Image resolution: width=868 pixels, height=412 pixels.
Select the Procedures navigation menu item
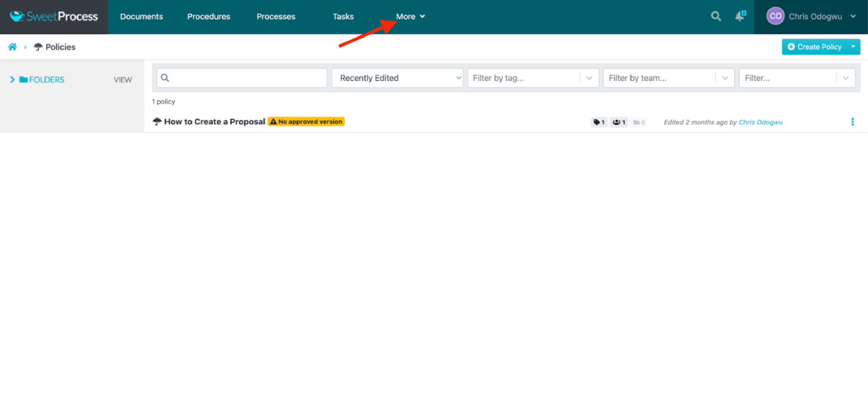point(209,17)
